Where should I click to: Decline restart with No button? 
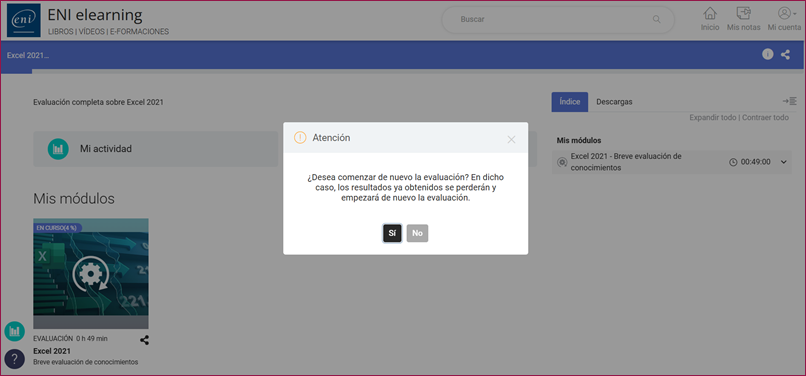pyautogui.click(x=417, y=233)
